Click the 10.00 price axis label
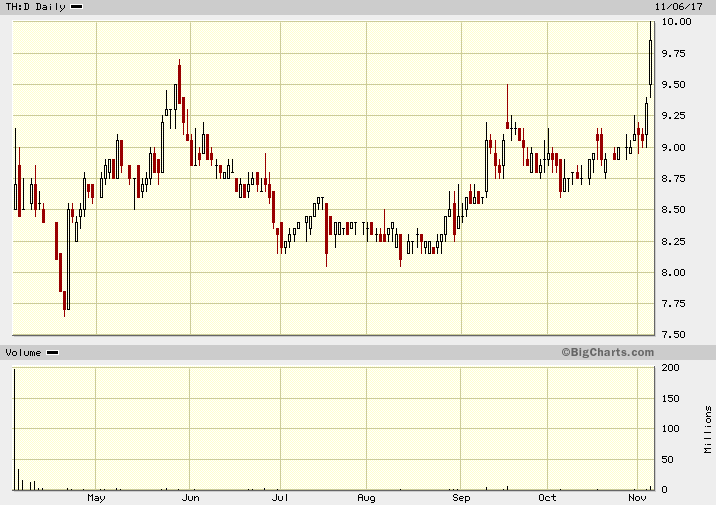Image resolution: width=716 pixels, height=505 pixels. pos(676,21)
